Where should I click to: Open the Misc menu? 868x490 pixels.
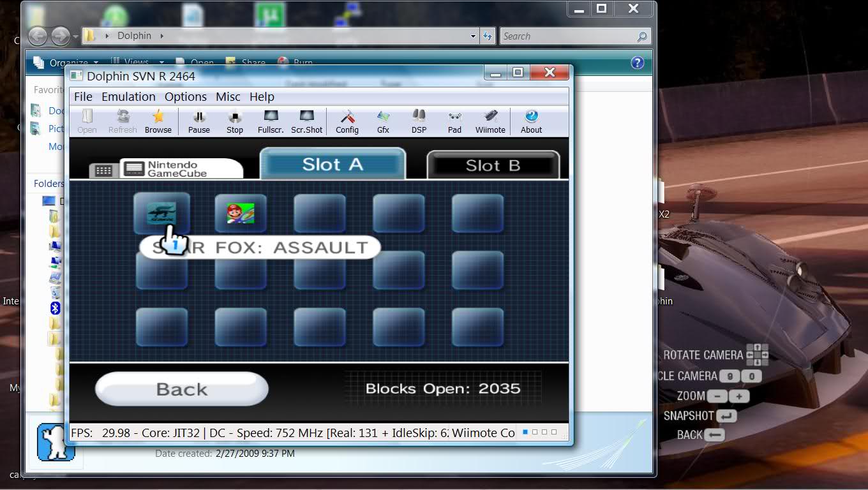tap(228, 96)
